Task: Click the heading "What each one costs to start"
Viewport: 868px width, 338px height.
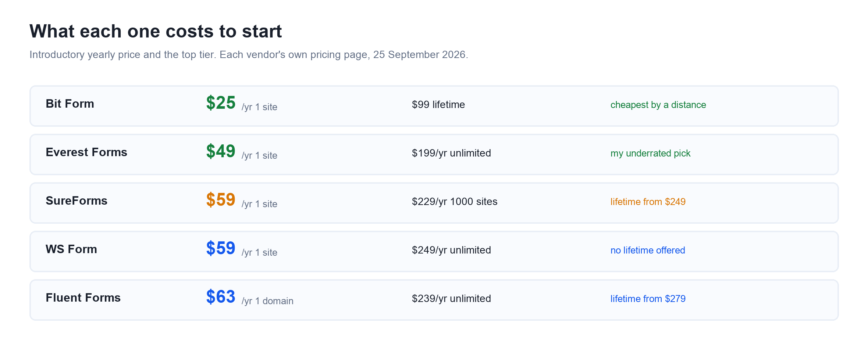Action: 156,31
